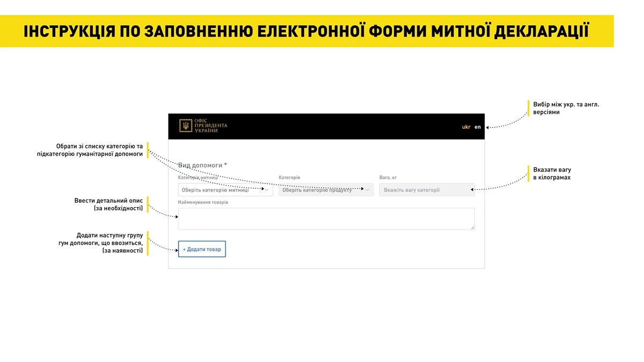
Task: Click the 'Категорія митниці' field label
Action: click(x=198, y=178)
